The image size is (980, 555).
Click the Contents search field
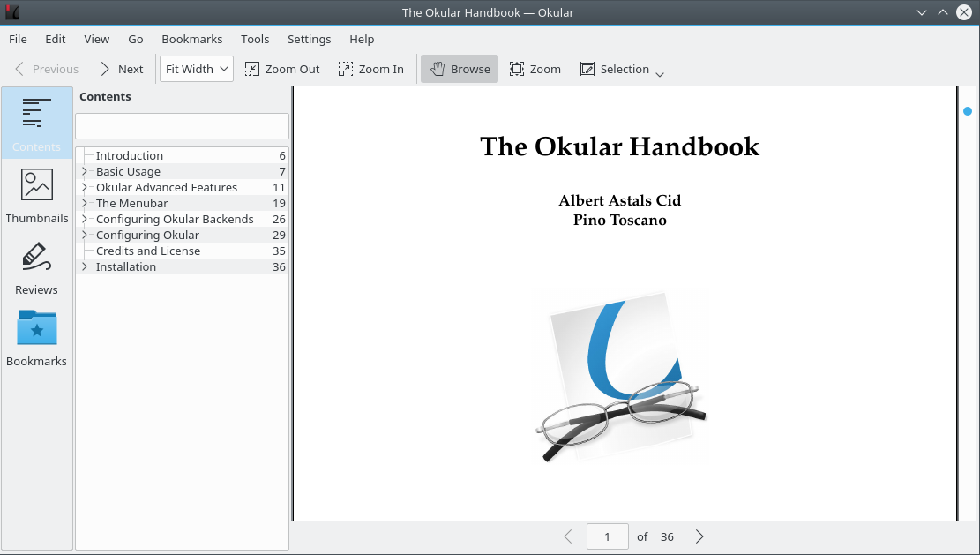(182, 126)
